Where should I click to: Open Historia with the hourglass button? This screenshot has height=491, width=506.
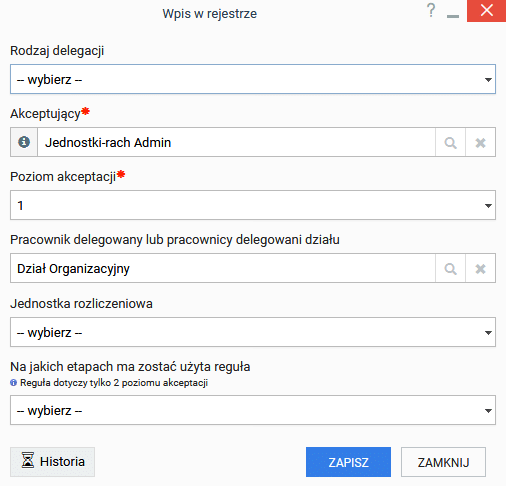[53, 462]
